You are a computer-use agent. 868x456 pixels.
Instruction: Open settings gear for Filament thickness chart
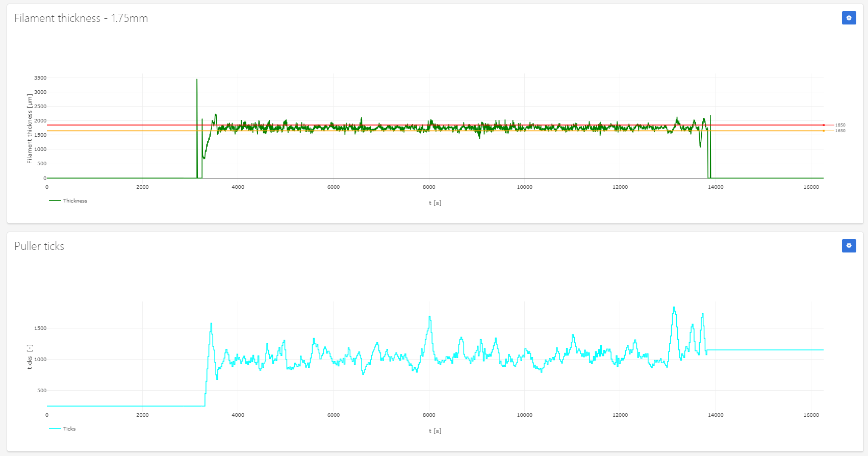849,18
